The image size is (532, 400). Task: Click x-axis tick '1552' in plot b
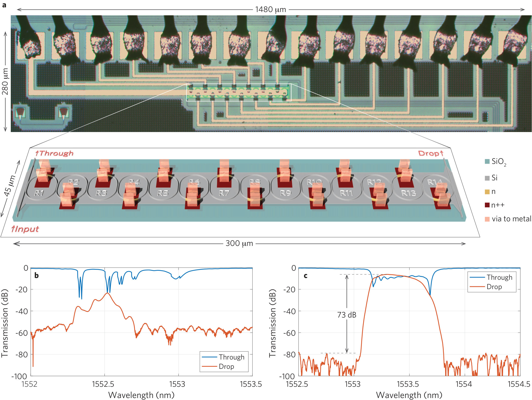pyautogui.click(x=29, y=384)
